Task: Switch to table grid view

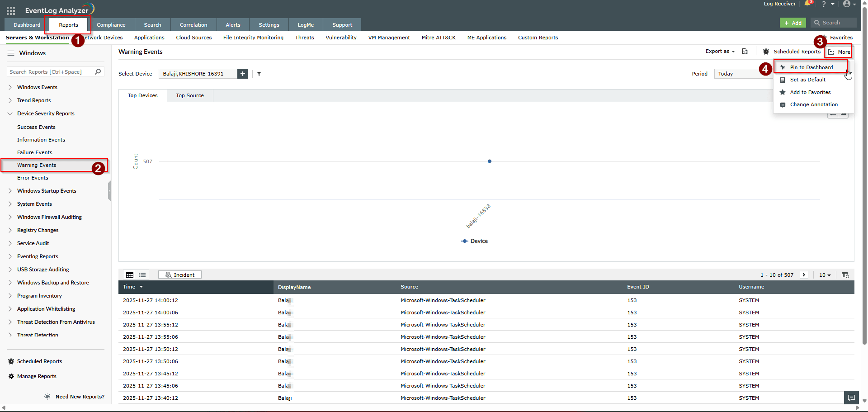Action: click(x=130, y=275)
